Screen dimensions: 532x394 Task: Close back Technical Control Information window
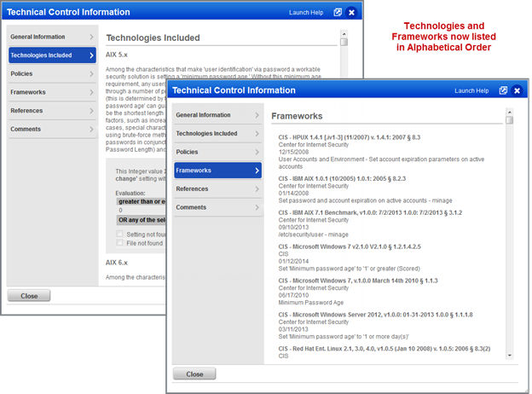352,13
